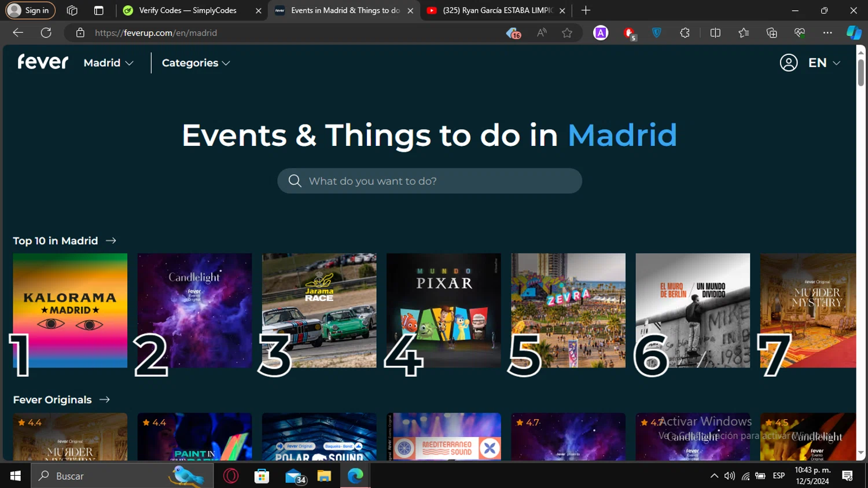Open Edge Settings and more menu
Image resolution: width=868 pixels, height=488 pixels.
[x=827, y=33]
